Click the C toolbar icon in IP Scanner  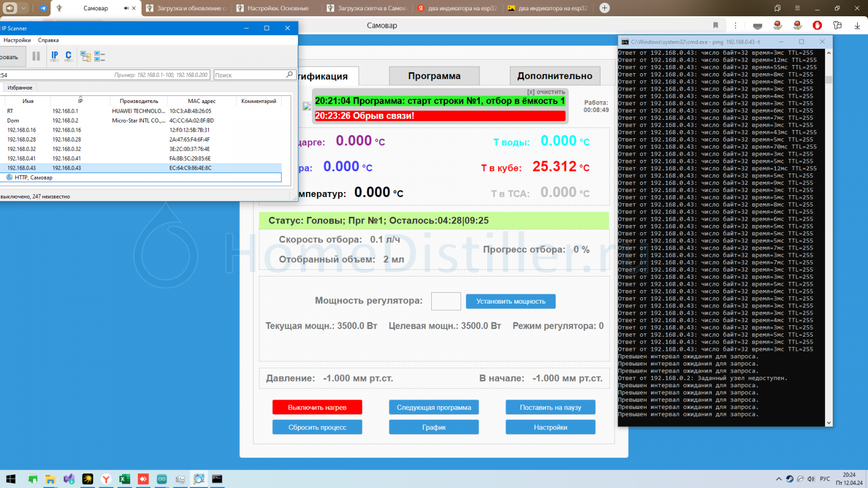pos(68,56)
